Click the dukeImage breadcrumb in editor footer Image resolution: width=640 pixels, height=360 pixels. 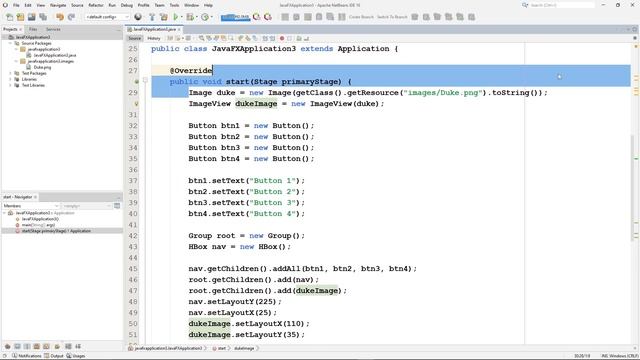pos(244,349)
